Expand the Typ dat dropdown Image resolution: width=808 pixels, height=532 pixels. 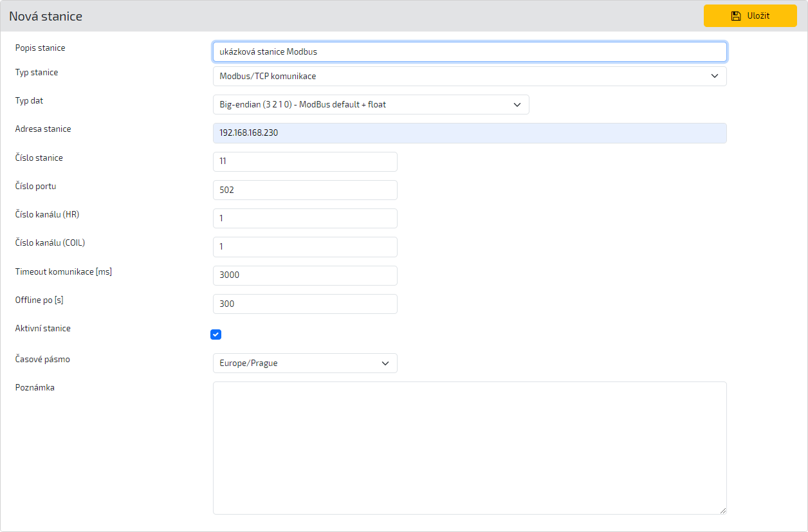[x=371, y=105]
